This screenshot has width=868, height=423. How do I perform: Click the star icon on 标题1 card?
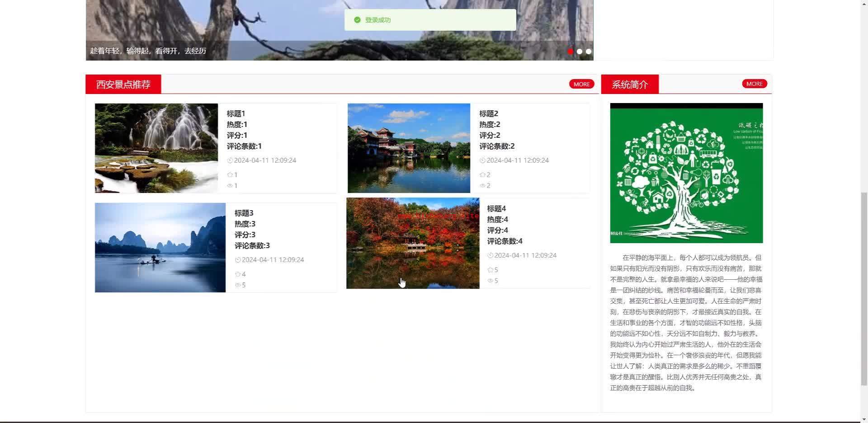click(230, 175)
